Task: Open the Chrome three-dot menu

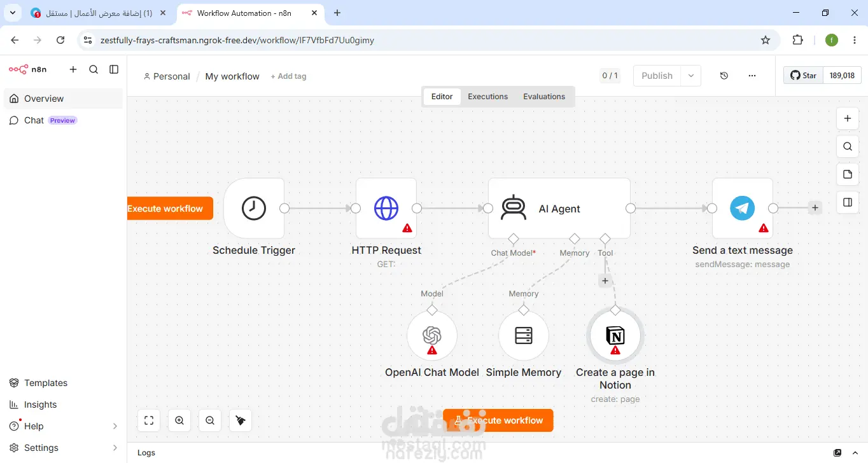Action: (x=854, y=40)
